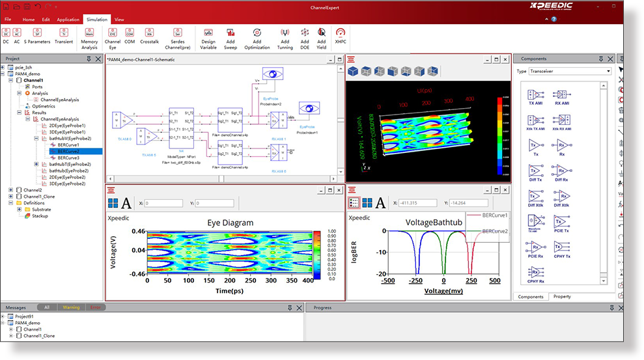Select the CPHY Rx component
The height and width of the screenshot is (360, 644).
(x=535, y=275)
